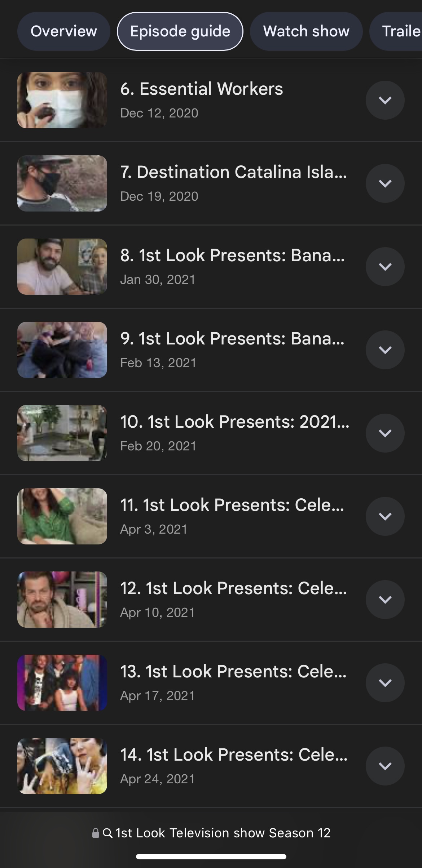This screenshot has width=422, height=868.
Task: Open the Watch show tab
Action: [x=306, y=31]
